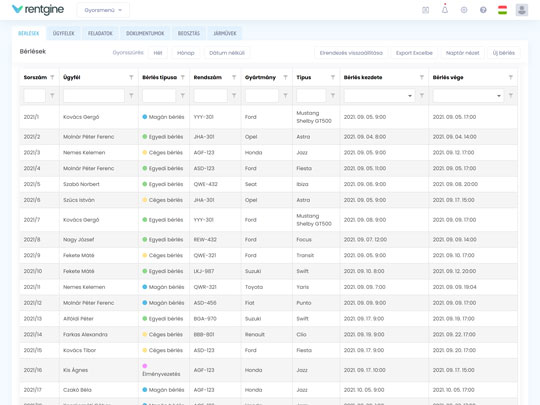This screenshot has height=405, width=540.
Task: Expand the Gyorsmenü dropdown
Action: click(103, 10)
